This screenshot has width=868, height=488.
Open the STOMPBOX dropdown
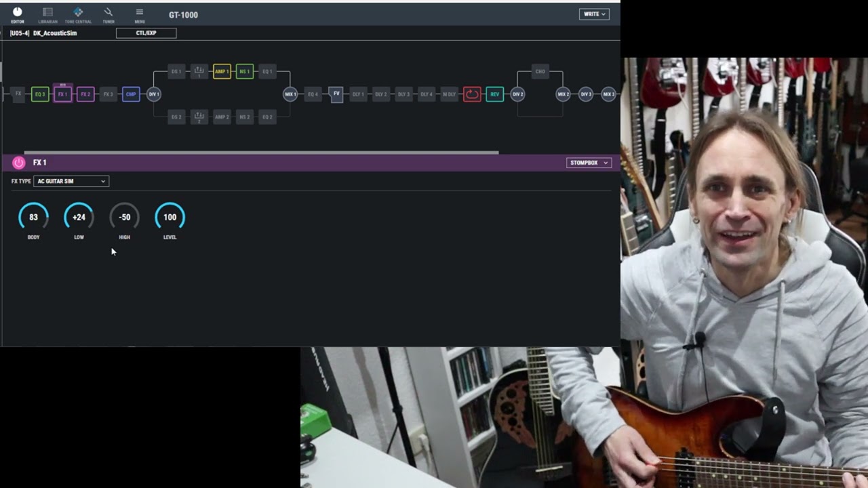click(x=589, y=163)
